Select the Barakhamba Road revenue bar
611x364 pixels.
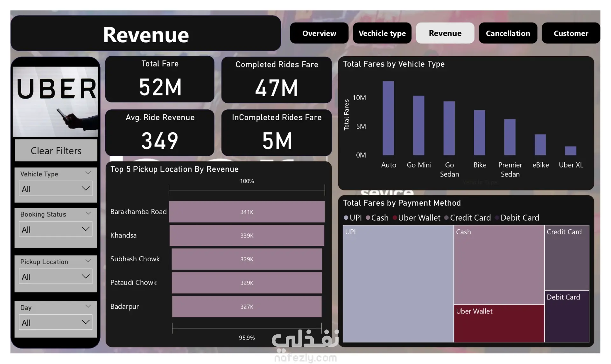pyautogui.click(x=247, y=212)
